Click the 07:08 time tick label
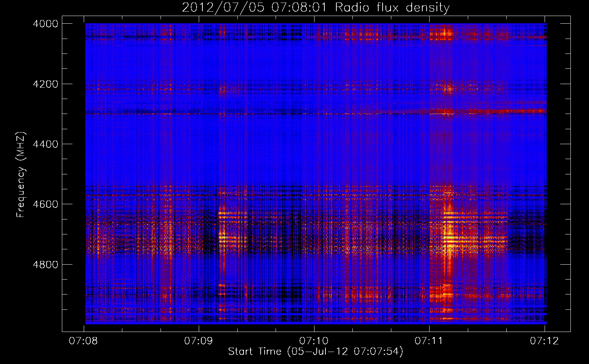Screen dimensions: 589x364 point(83,341)
